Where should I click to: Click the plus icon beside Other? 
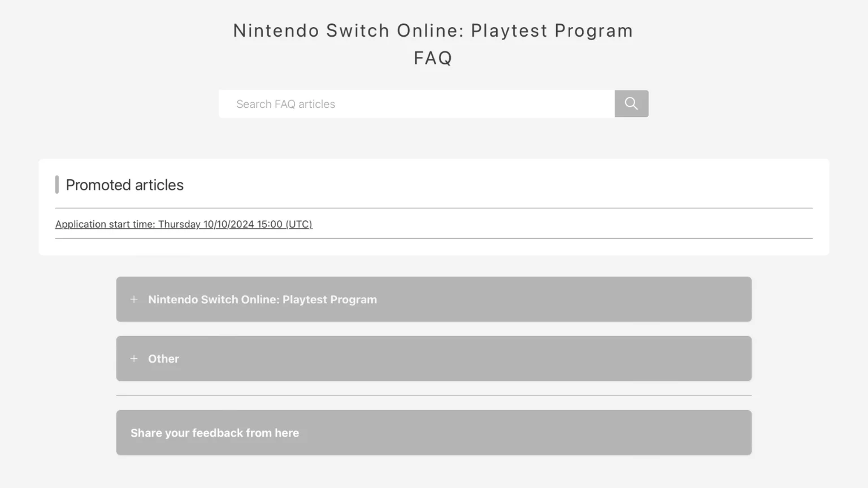click(x=134, y=359)
